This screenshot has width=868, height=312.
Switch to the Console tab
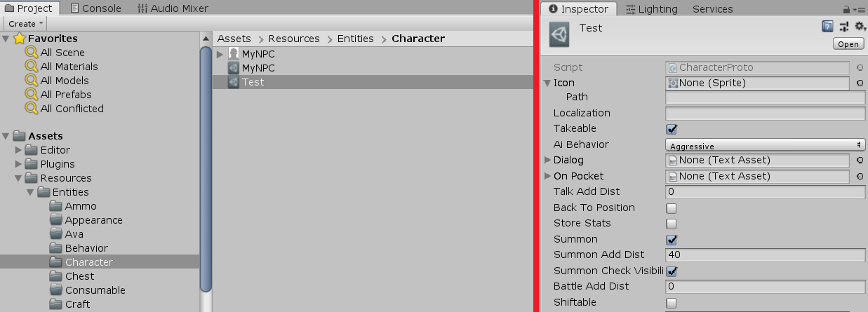96,8
